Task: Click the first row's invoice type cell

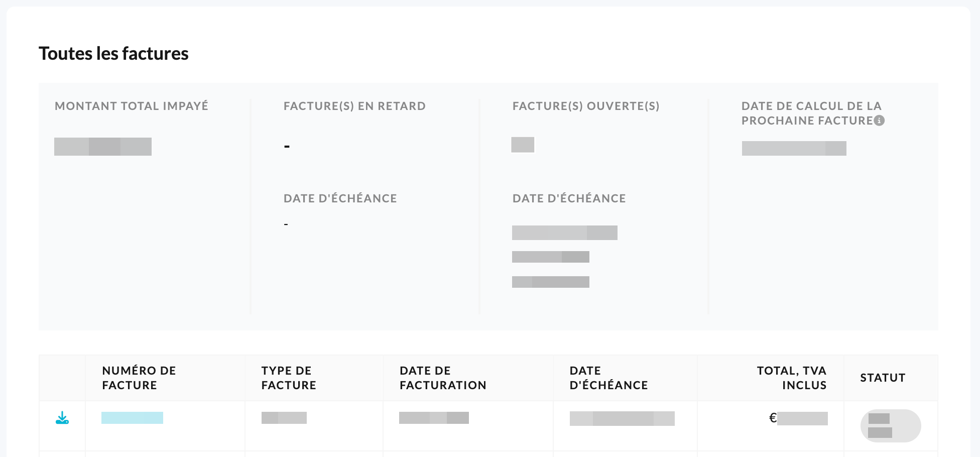Action: pyautogui.click(x=284, y=418)
